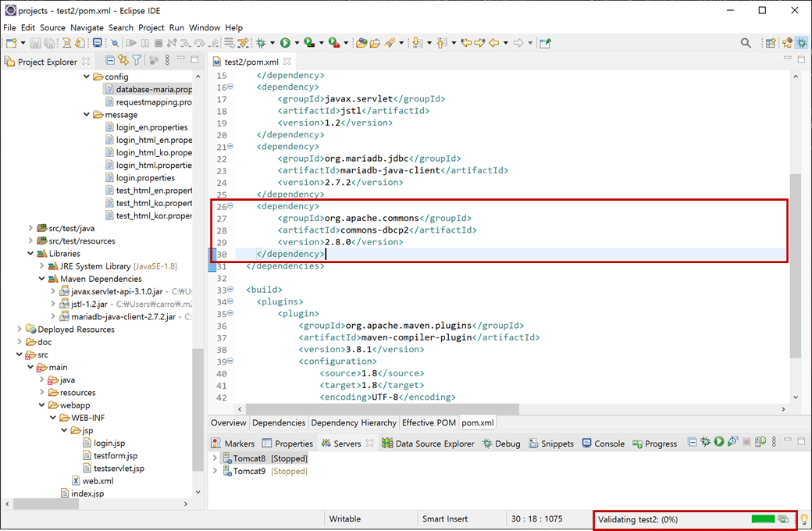Switch to the Overview tab
The height and width of the screenshot is (531, 812).
pos(228,422)
